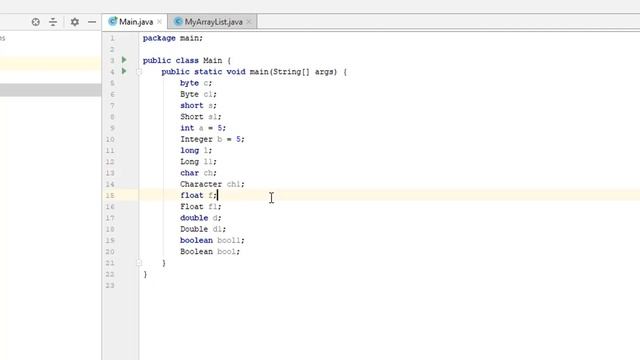Click the 'long l;' line
Viewport: 640px width, 360px height.
(x=196, y=150)
